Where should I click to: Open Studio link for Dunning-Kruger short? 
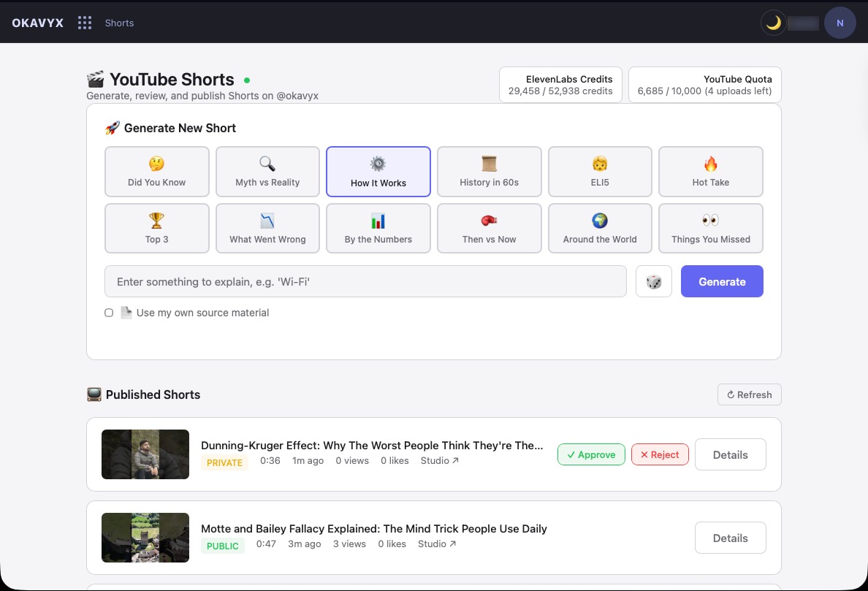coord(440,460)
